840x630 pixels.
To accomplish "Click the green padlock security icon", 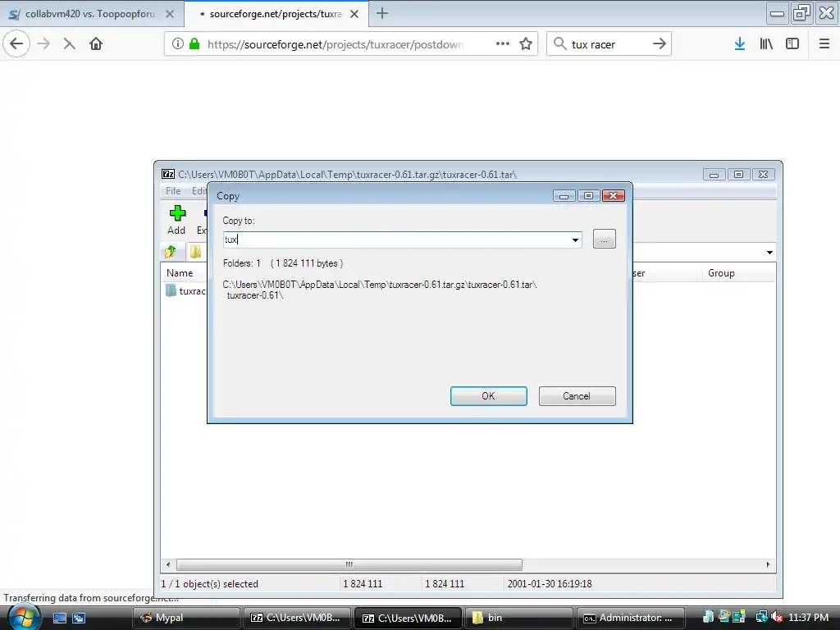I will click(194, 44).
